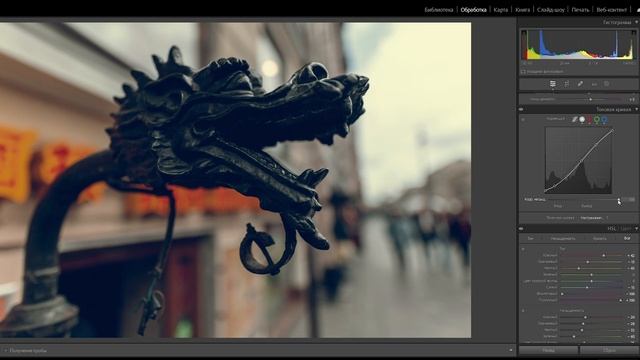Toggle histogram highlight clipping indicator
This screenshot has width=640, height=360.
[633, 33]
